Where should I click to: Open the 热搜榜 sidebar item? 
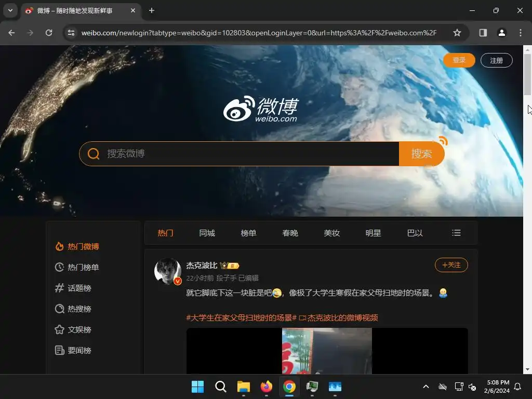click(x=73, y=309)
